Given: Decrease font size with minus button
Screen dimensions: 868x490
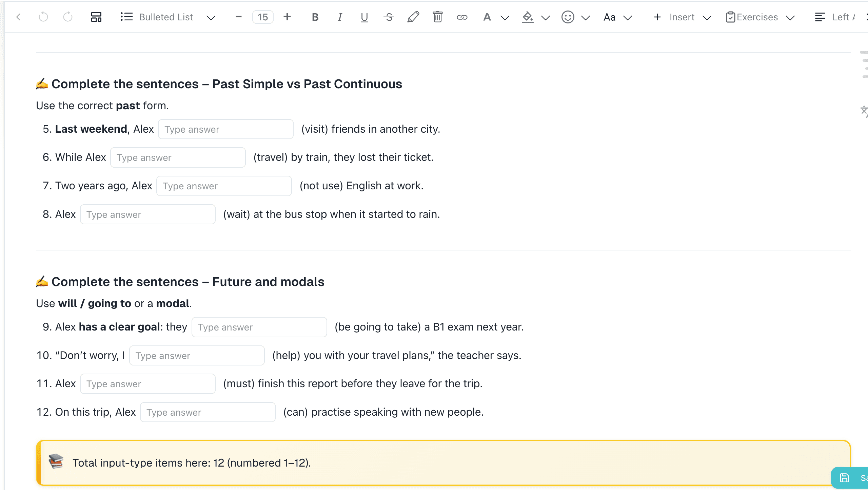Looking at the screenshot, I should tap(238, 17).
